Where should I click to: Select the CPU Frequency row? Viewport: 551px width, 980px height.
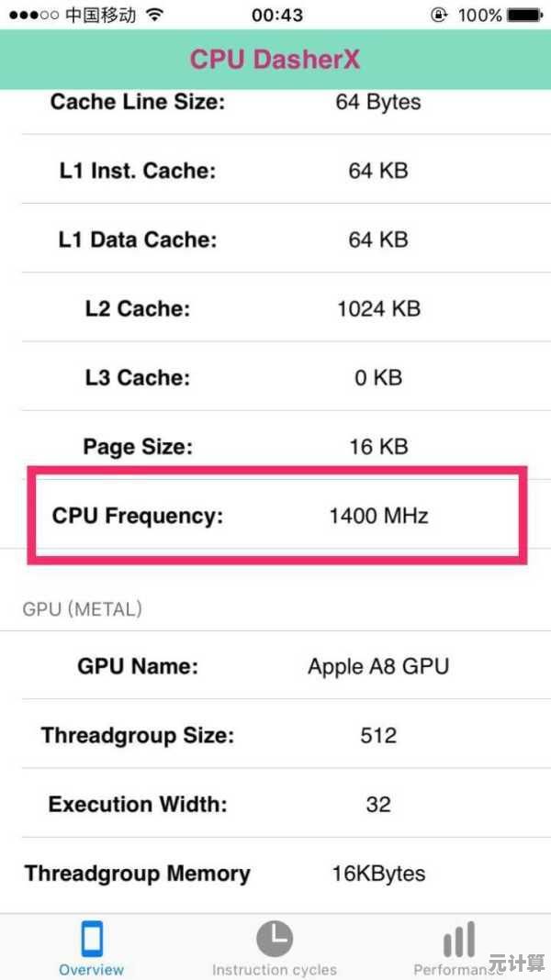coord(275,516)
